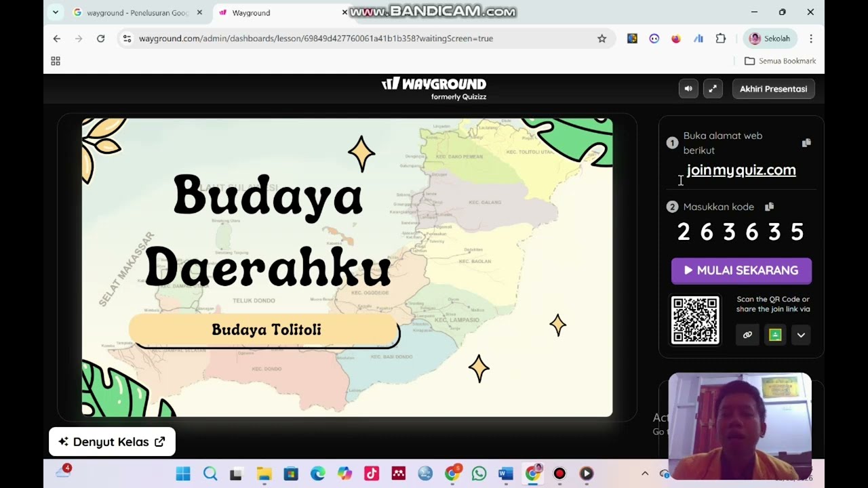Screen dimensions: 868x488
Task: Open the Bandicam record icon on taskbar
Action: [559, 474]
